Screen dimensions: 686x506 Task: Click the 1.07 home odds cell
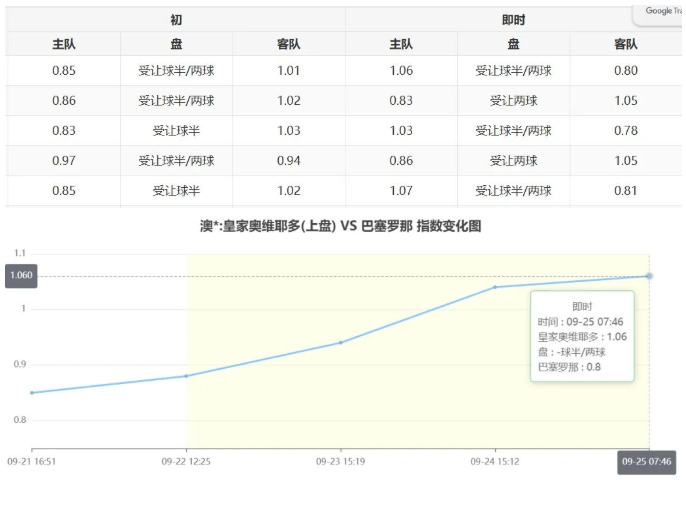click(401, 191)
